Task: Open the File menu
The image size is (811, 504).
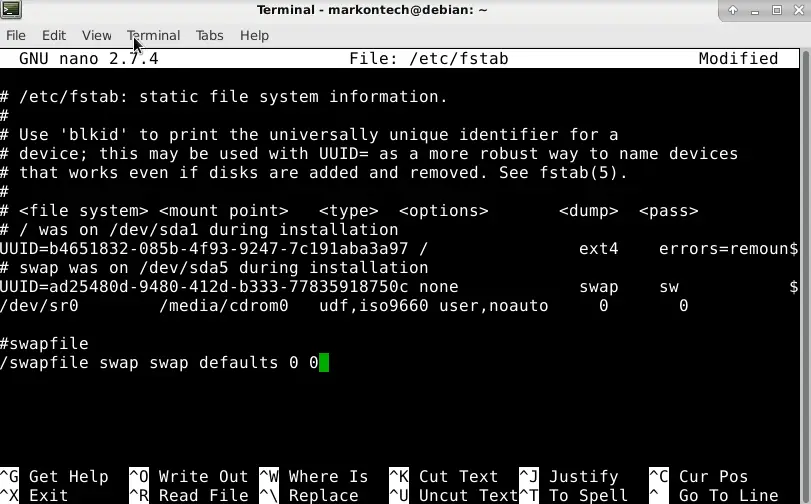Action: click(x=16, y=35)
